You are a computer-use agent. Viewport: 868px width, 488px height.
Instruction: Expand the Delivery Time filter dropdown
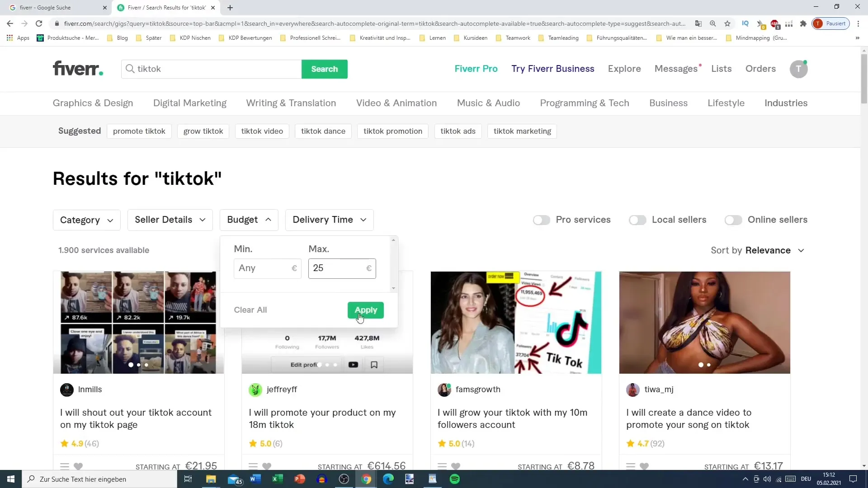330,220
